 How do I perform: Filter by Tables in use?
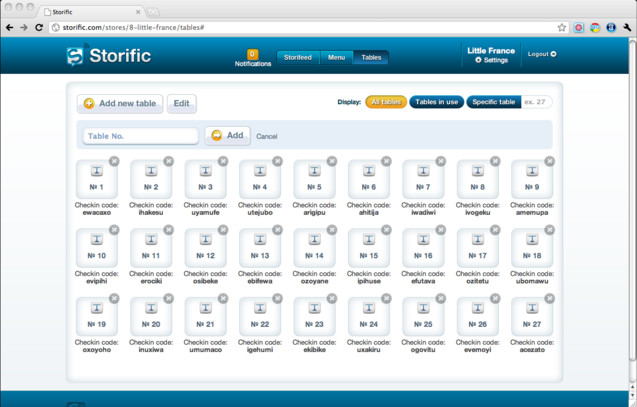pos(436,102)
